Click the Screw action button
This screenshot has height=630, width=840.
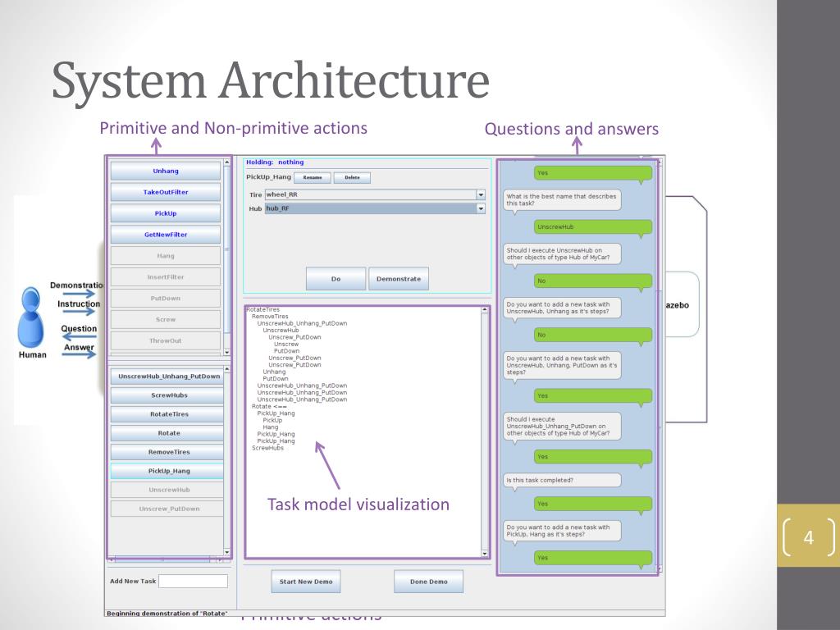point(166,319)
